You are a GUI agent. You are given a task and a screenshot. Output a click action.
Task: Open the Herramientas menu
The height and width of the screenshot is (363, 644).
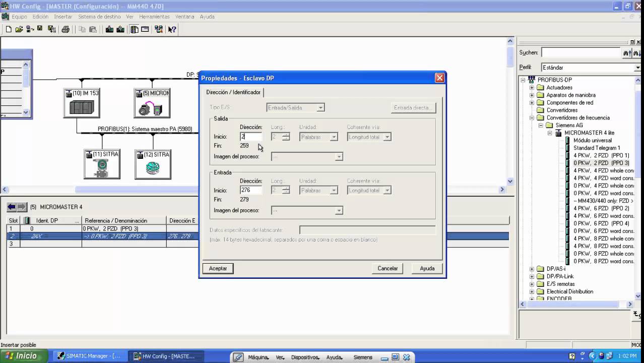154,17
